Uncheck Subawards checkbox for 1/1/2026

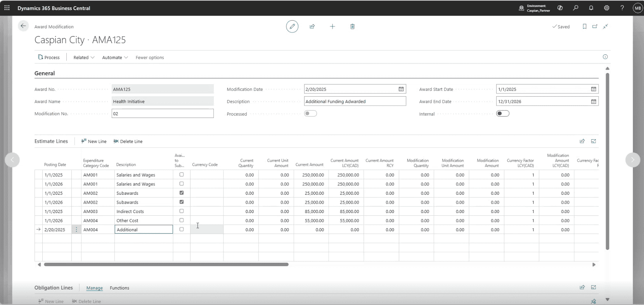coord(182,202)
